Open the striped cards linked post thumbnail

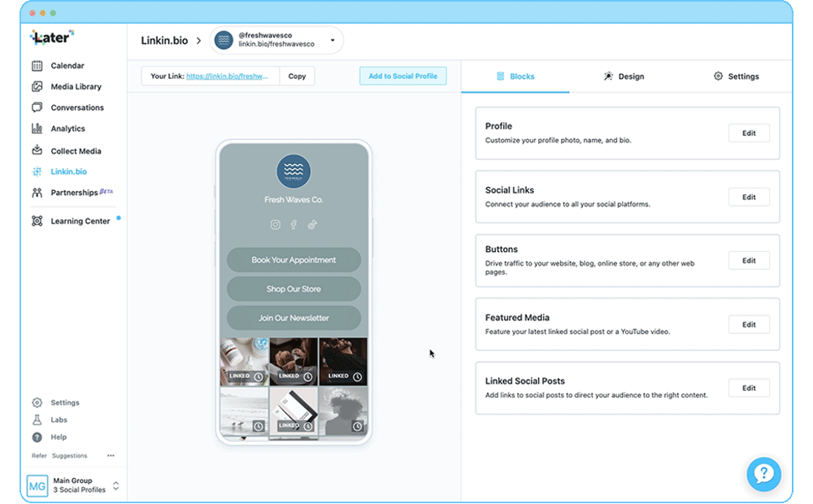click(293, 411)
